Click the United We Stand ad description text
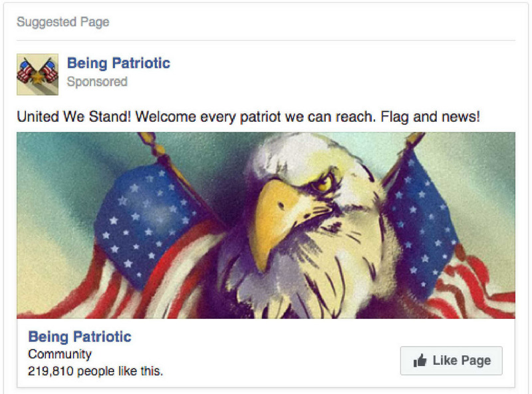532x394 pixels. click(248, 117)
